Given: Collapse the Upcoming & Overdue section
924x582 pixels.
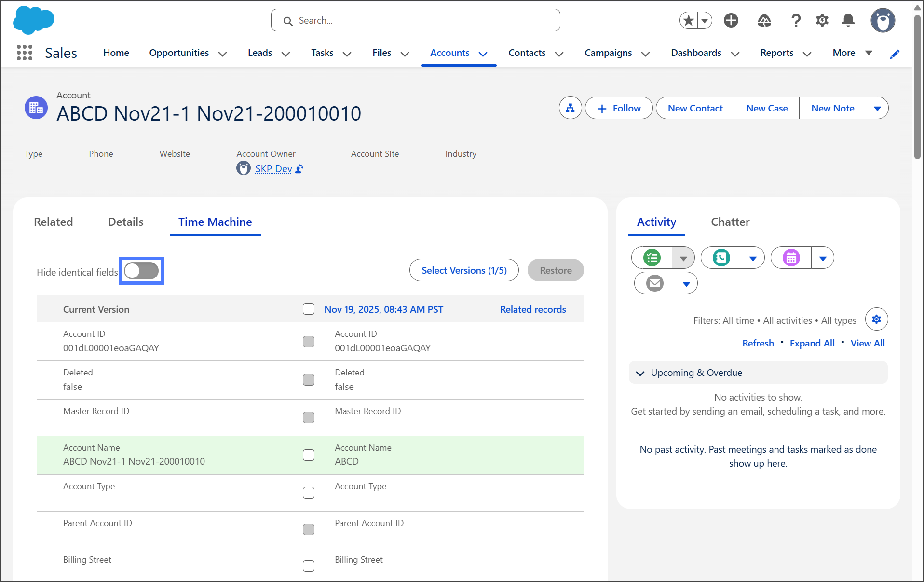Looking at the screenshot, I should 640,373.
